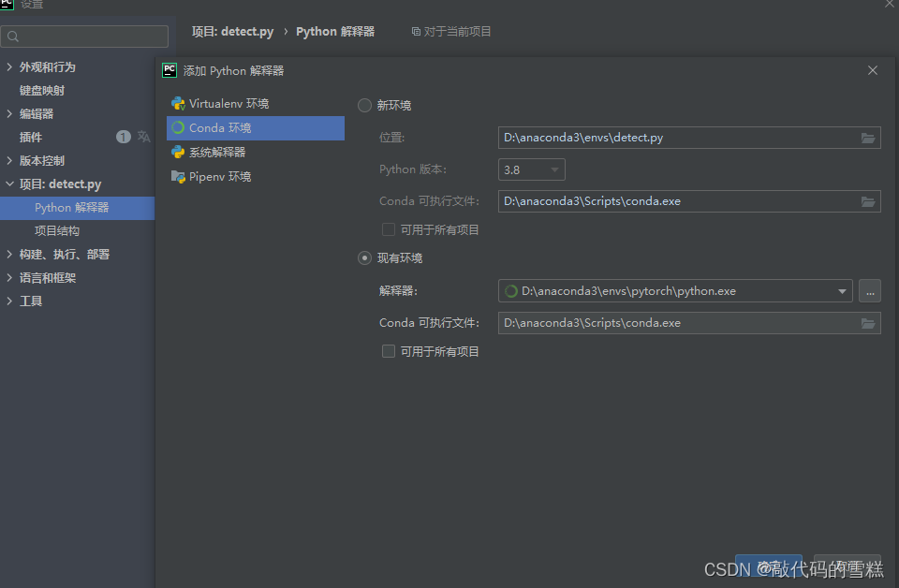Click the folder icon next to Conda 可执行文件 path
The width and height of the screenshot is (899, 588).
click(867, 201)
